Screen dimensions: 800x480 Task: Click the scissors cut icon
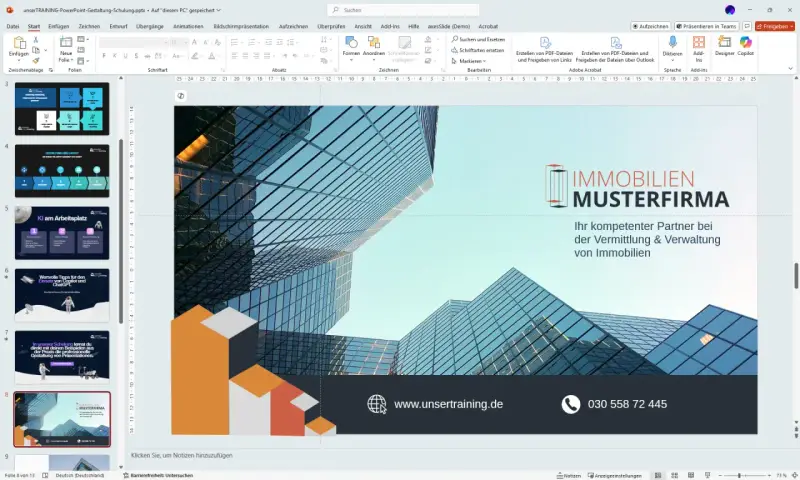(36, 40)
